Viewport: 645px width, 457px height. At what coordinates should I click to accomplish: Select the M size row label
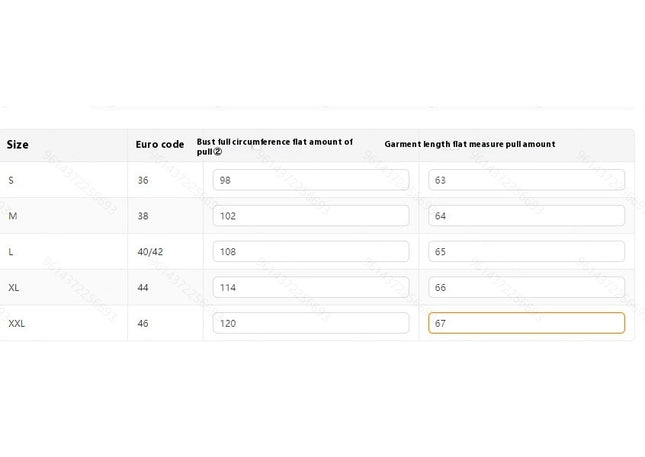tap(13, 216)
